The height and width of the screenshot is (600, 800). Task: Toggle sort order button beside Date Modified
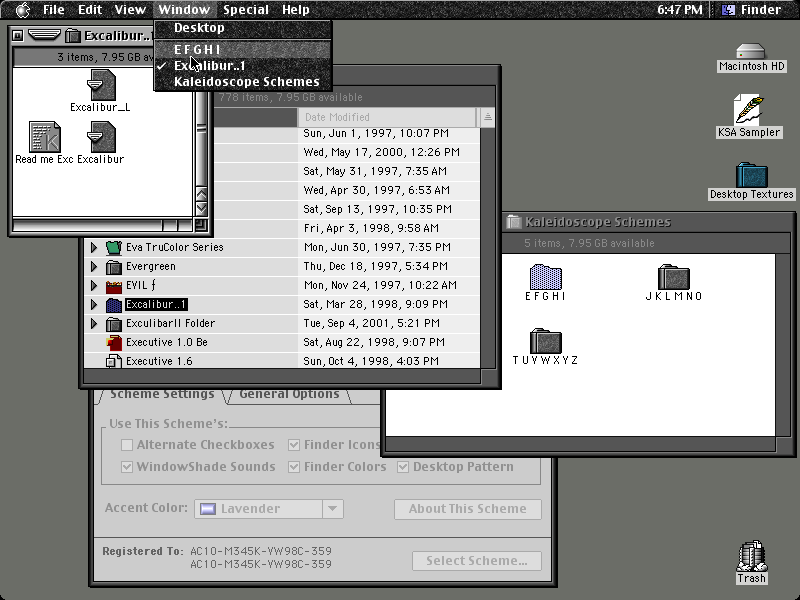(487, 117)
